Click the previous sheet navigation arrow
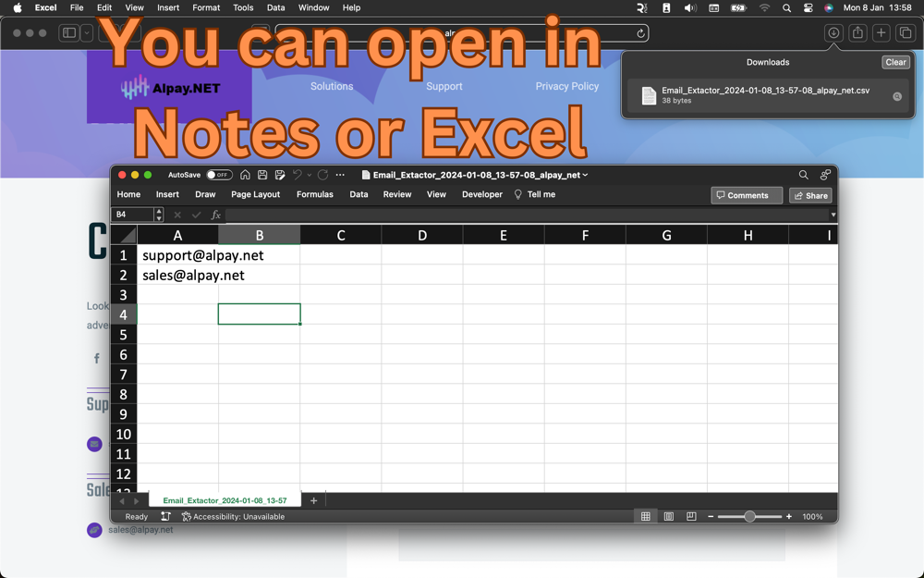This screenshot has height=578, width=924. 122,500
